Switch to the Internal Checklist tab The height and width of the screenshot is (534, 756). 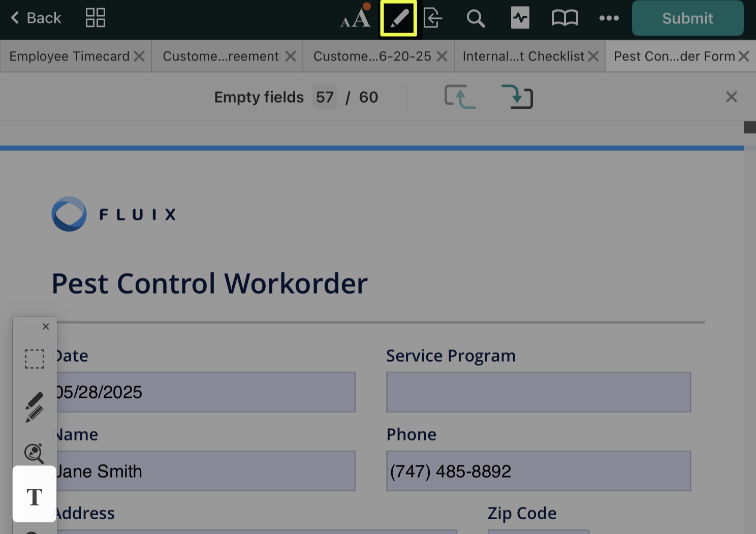point(523,56)
